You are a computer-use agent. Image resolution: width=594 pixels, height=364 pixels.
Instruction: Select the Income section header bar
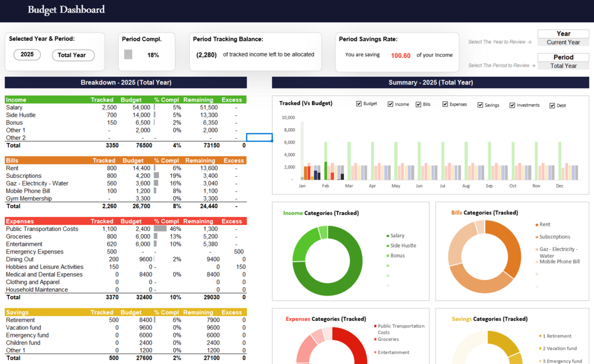tap(125, 100)
